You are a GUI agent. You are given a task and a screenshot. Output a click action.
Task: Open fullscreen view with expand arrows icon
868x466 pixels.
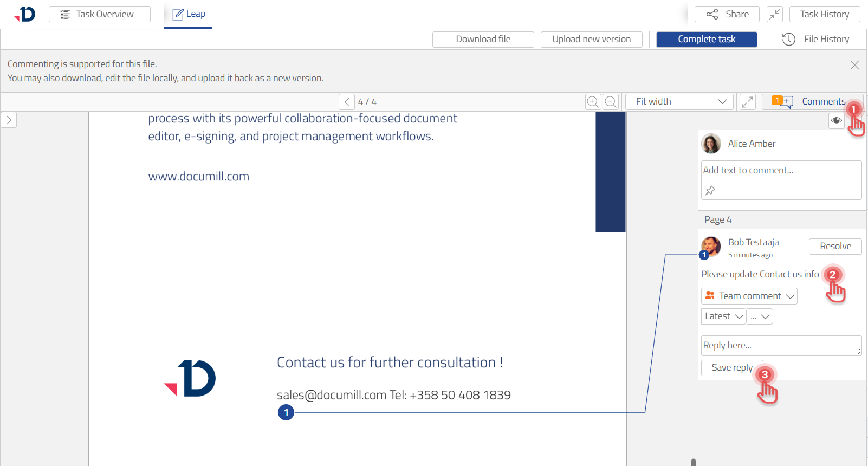[x=748, y=102]
